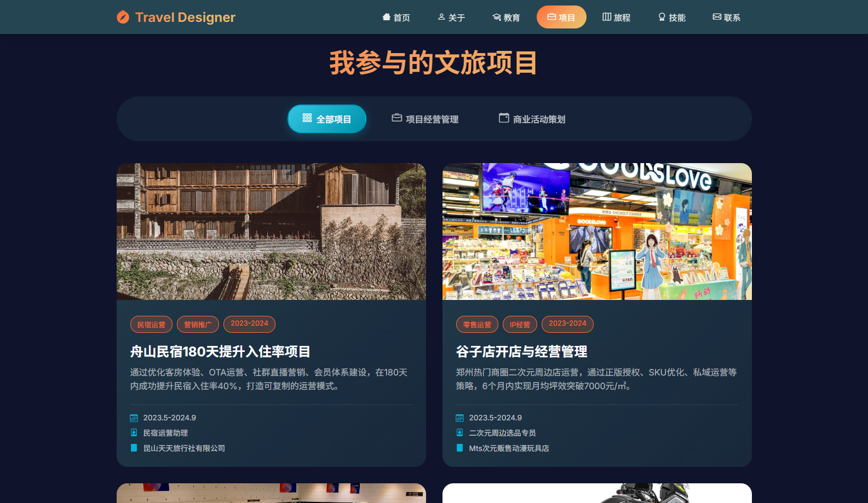Switch to the 商业活动策划 filter tab
Viewport: 868px width, 503px height.
pos(532,119)
